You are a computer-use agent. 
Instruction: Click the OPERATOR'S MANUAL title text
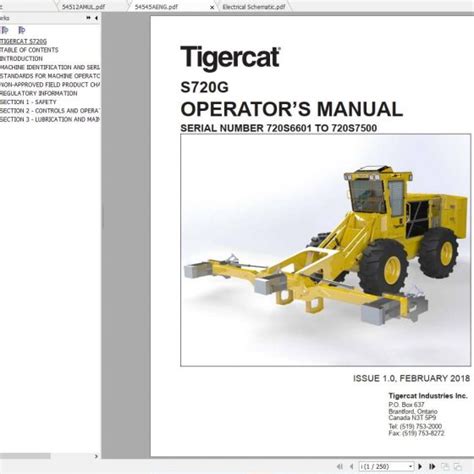(x=292, y=109)
